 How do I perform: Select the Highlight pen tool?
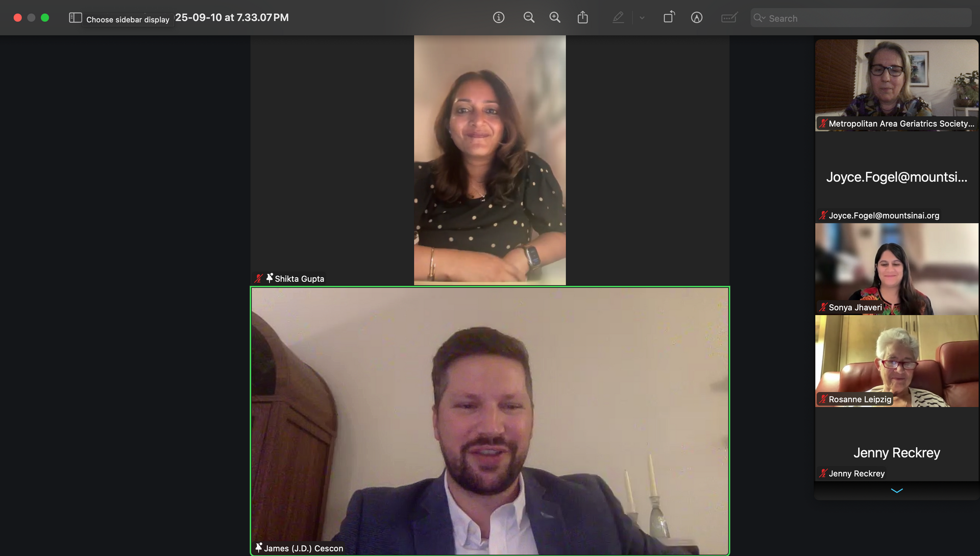618,18
